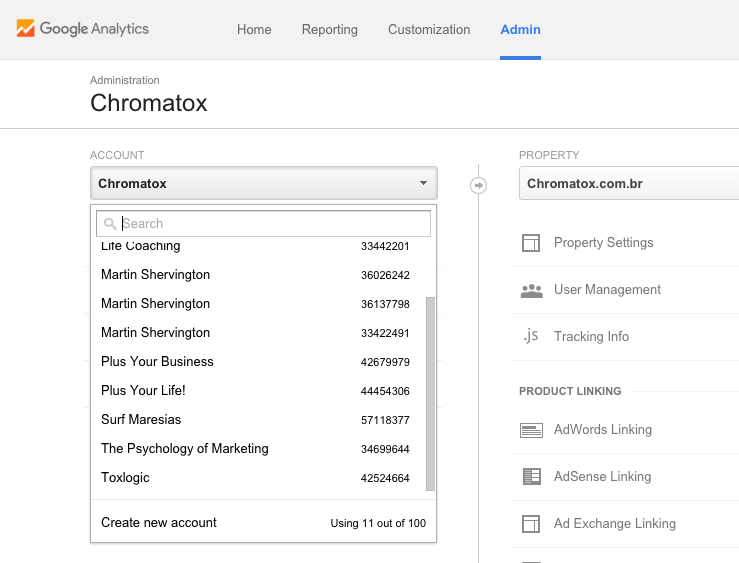This screenshot has height=563, width=739.
Task: Click the Ad Exchange Linking icon
Action: (x=531, y=524)
